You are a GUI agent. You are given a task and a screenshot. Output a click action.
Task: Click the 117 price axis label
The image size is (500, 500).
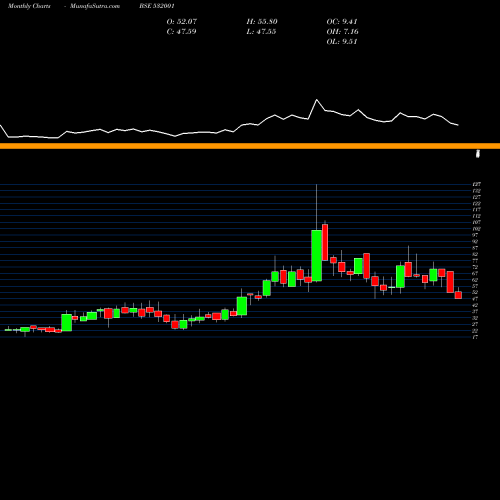coord(476,210)
